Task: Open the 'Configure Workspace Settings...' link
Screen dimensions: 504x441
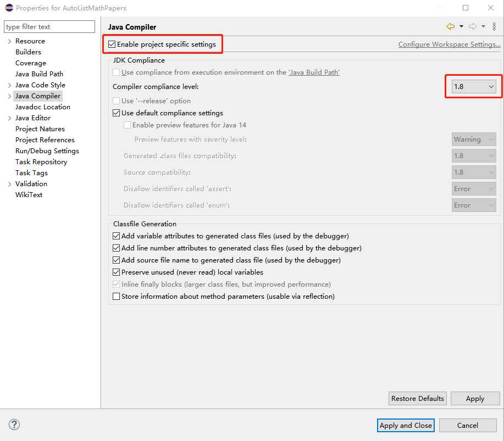Action: 449,44
